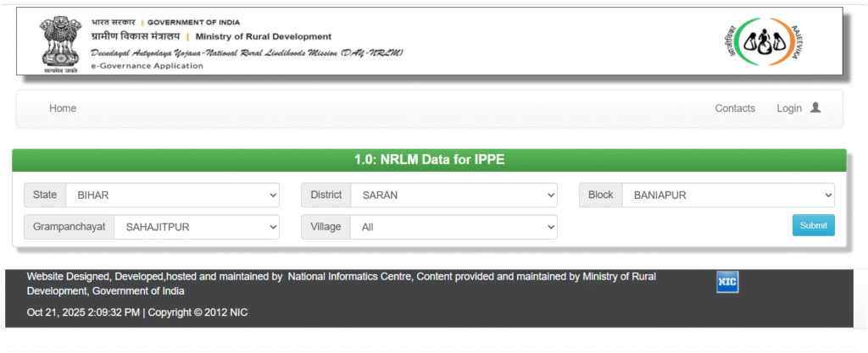
Task: Expand the Block dropdown showing BANIAPUR
Action: click(x=728, y=196)
